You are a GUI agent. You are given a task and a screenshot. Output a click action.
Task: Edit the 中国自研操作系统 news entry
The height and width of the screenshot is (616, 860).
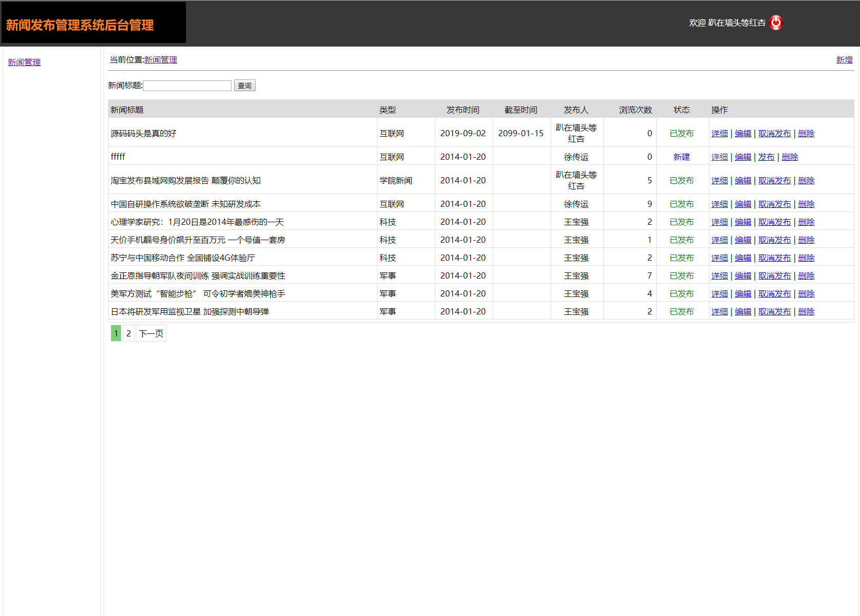743,204
